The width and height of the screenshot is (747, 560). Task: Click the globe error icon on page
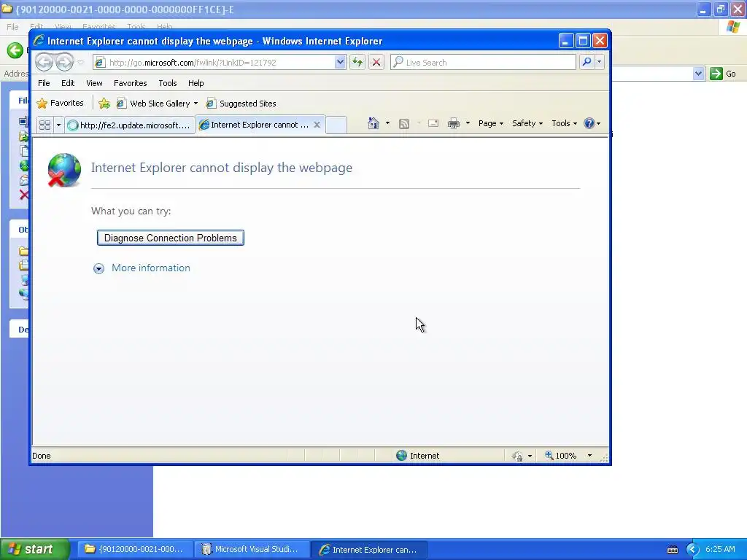click(64, 169)
